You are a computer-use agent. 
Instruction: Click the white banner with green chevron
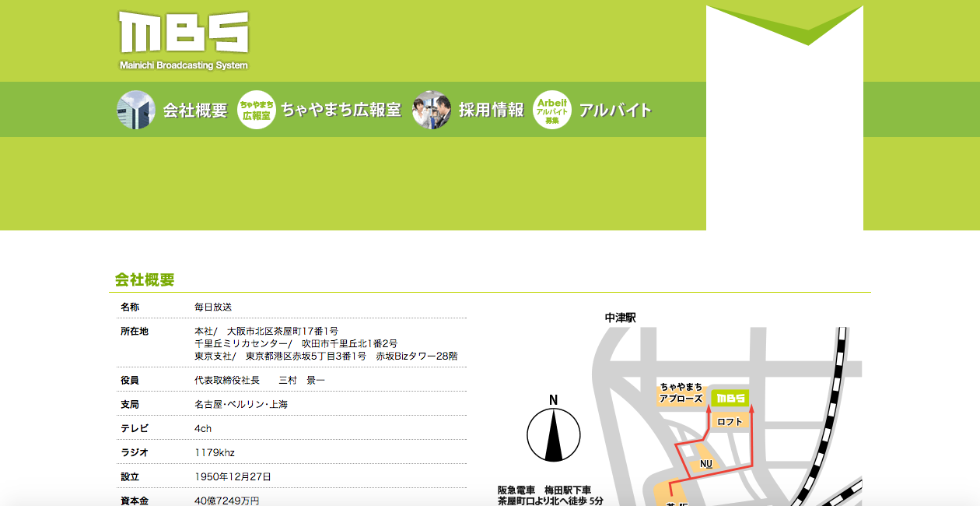coord(784,117)
